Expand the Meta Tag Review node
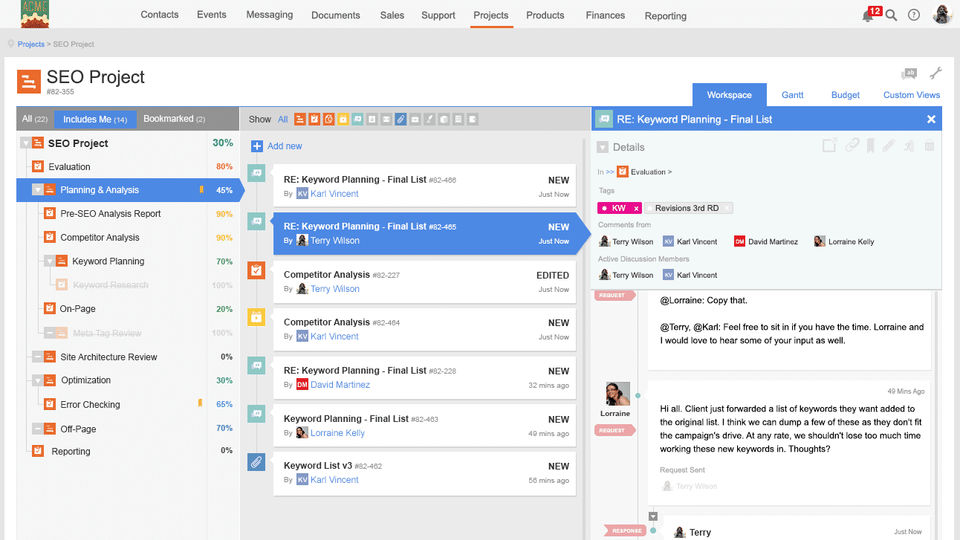The height and width of the screenshot is (540, 960). 50,333
